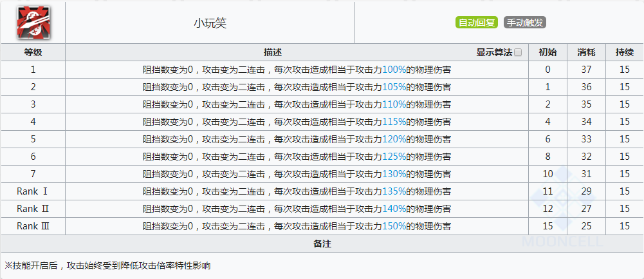The image size is (644, 279).
Task: Click the 115% value in level 4 row
Action: click(394, 122)
